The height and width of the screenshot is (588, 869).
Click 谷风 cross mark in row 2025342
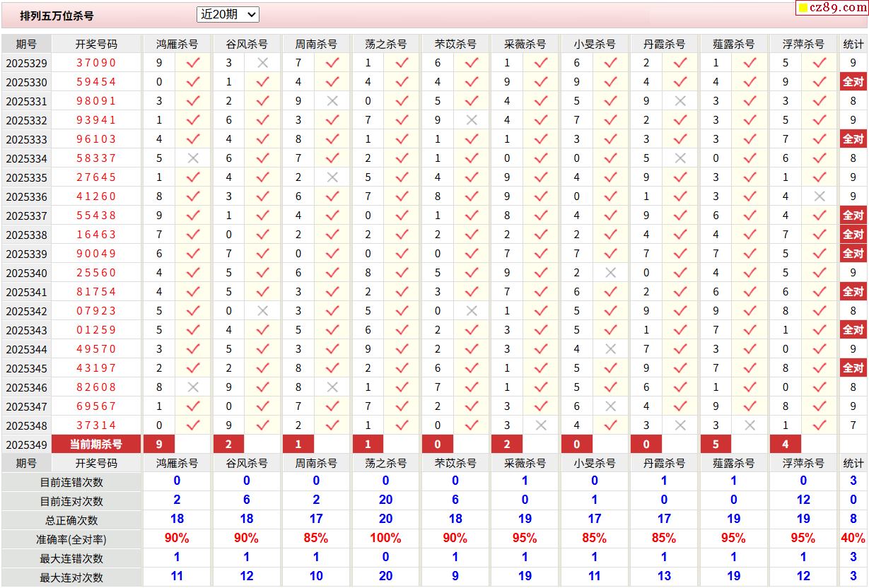tap(263, 311)
